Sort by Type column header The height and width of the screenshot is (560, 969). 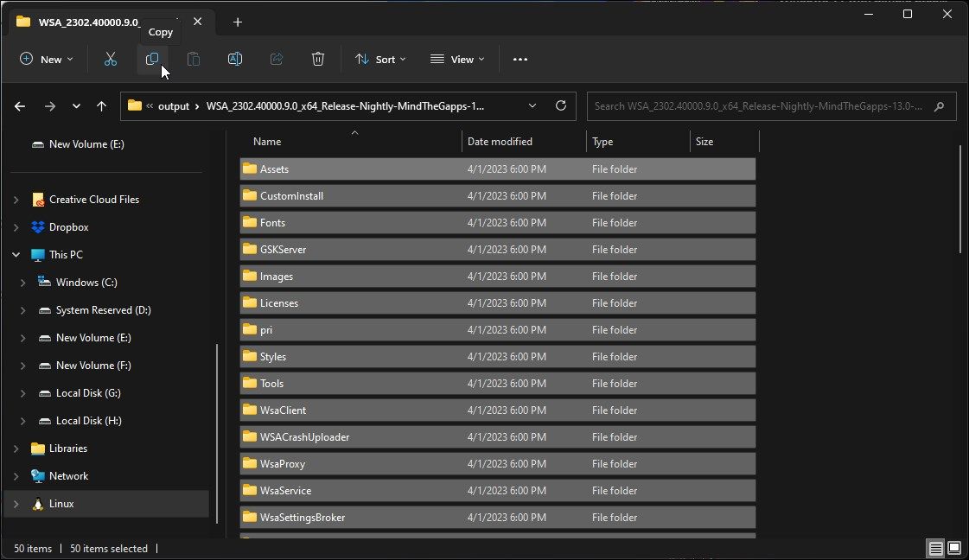[602, 142]
